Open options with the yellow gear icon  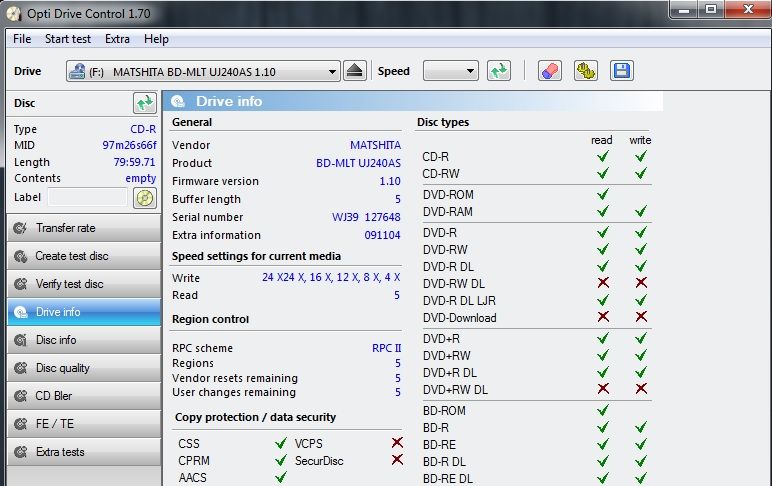[586, 71]
